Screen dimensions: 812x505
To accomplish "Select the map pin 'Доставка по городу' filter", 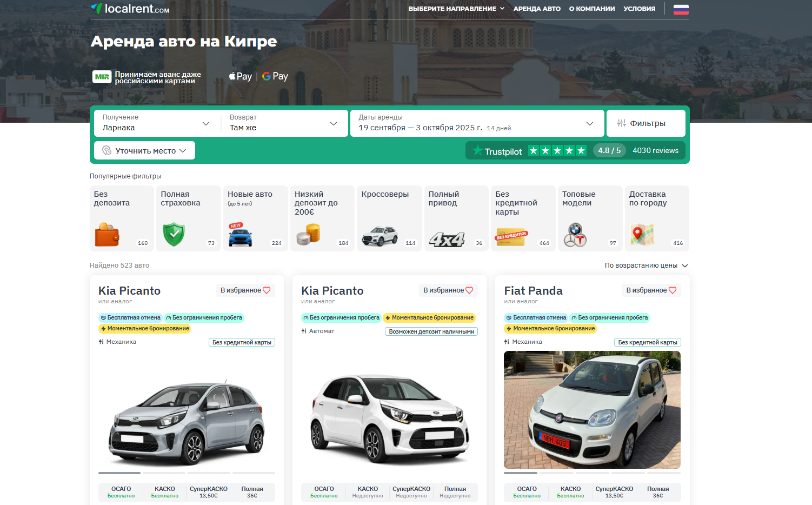I will click(657, 218).
